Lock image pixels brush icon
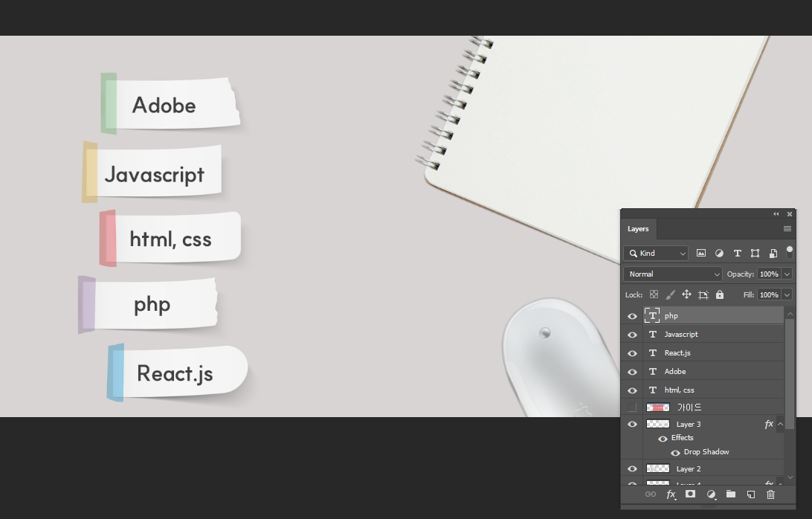This screenshot has width=812, height=519. (x=670, y=294)
